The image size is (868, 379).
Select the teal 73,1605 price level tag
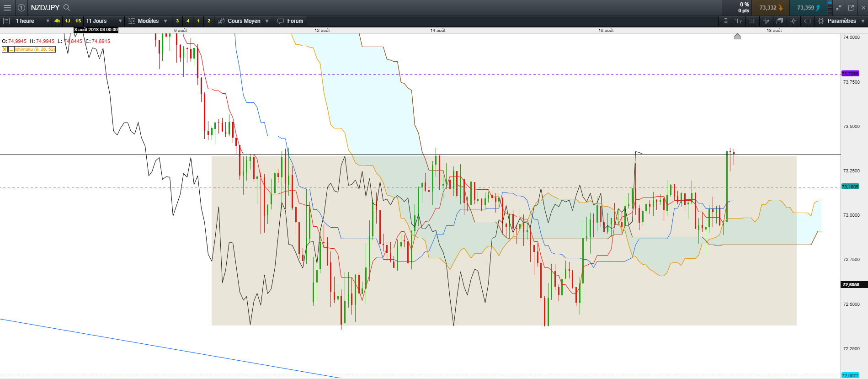click(850, 187)
